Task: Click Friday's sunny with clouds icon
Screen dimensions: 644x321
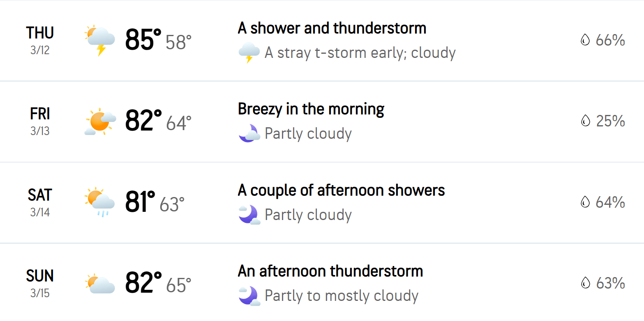Action: (x=100, y=121)
